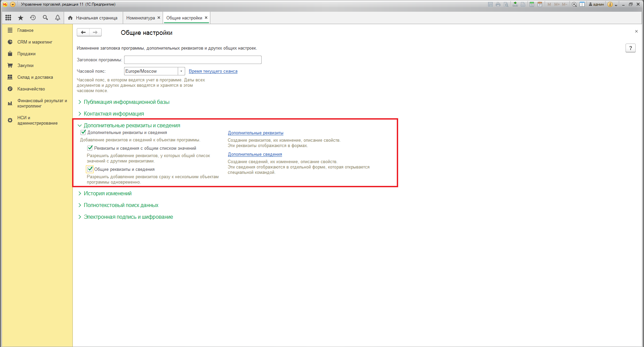Click the forward arrow navigation button
644x347 pixels.
pyautogui.click(x=95, y=32)
